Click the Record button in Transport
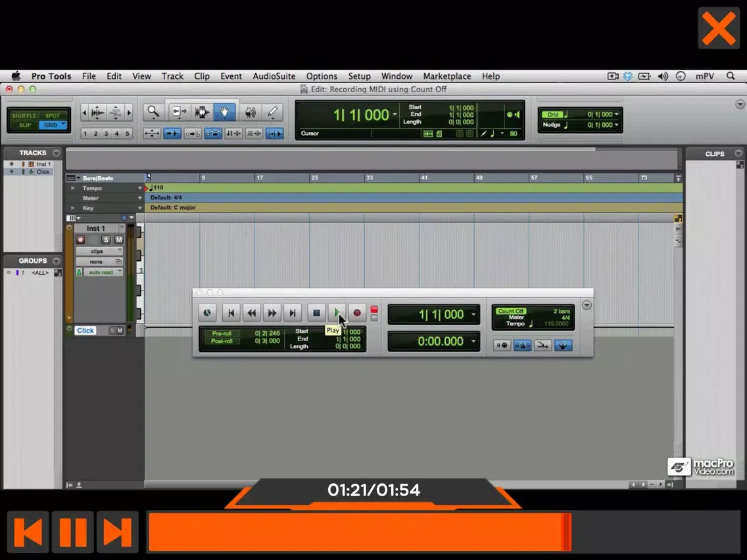 (x=357, y=313)
